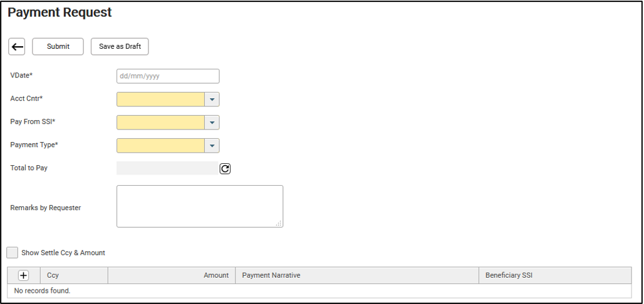The height and width of the screenshot is (304, 644).
Task: Click the Payment Type yellow field
Action: pyautogui.click(x=160, y=145)
